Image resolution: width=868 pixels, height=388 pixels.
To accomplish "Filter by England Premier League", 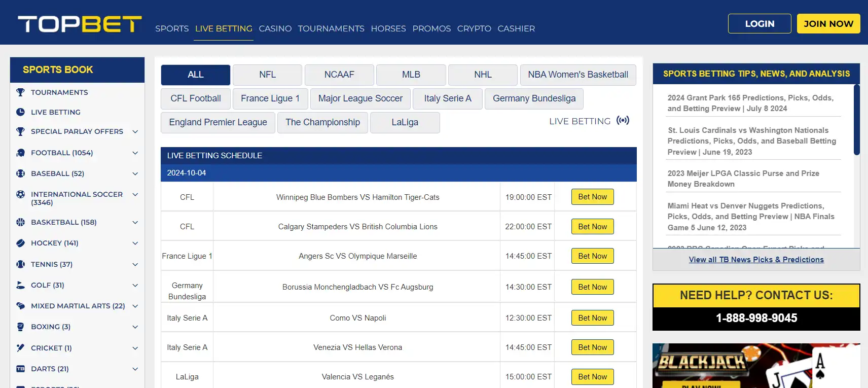I will click(218, 122).
